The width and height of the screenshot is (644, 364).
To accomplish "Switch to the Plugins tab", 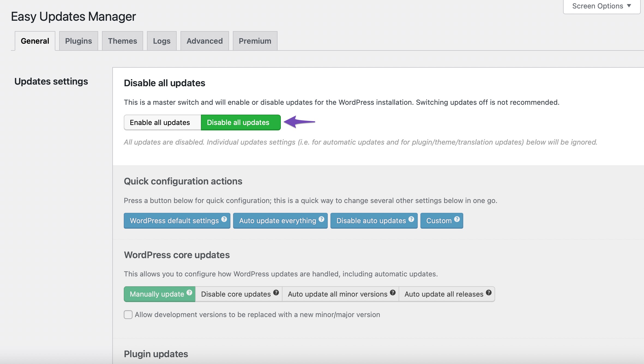I will [79, 41].
